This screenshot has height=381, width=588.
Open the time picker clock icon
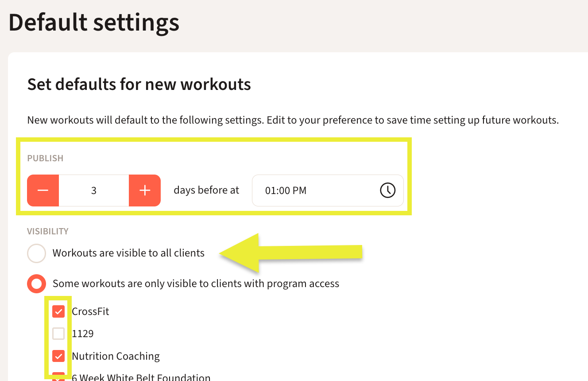coord(387,190)
